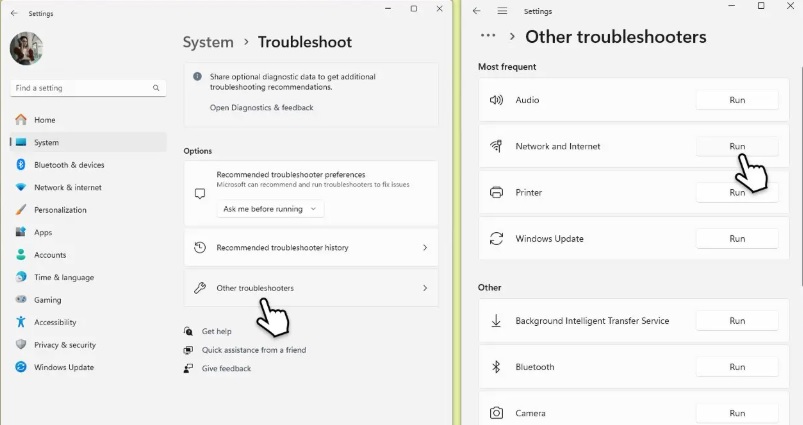
Task: Open Diagnostics & feedback link
Action: pyautogui.click(x=261, y=107)
